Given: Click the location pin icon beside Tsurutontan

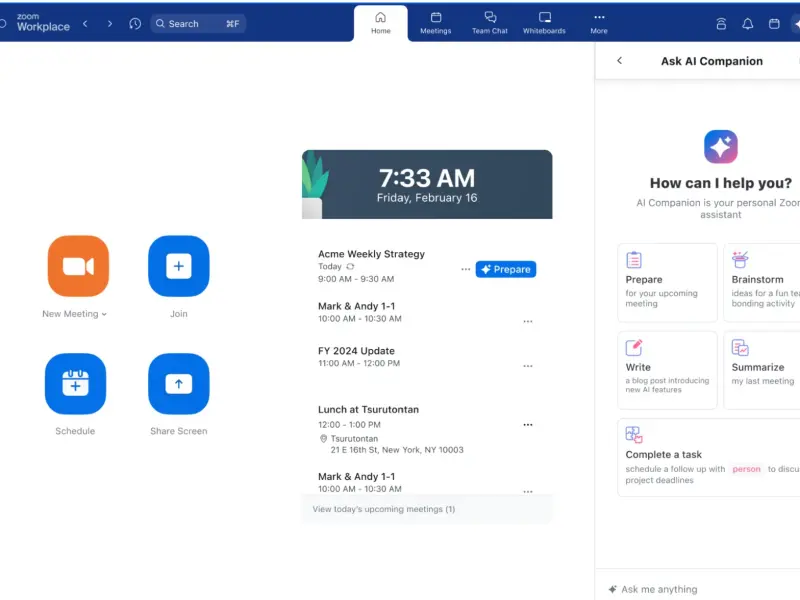Looking at the screenshot, I should click(323, 439).
